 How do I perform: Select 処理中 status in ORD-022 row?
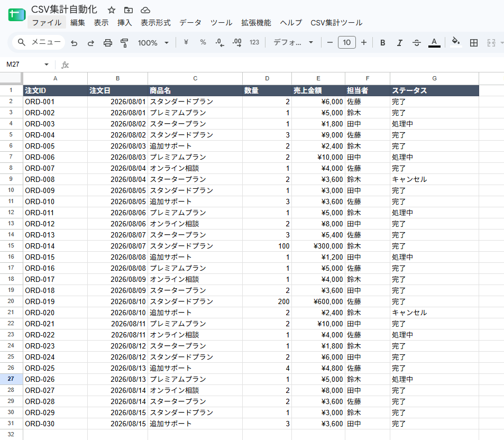[434, 335]
